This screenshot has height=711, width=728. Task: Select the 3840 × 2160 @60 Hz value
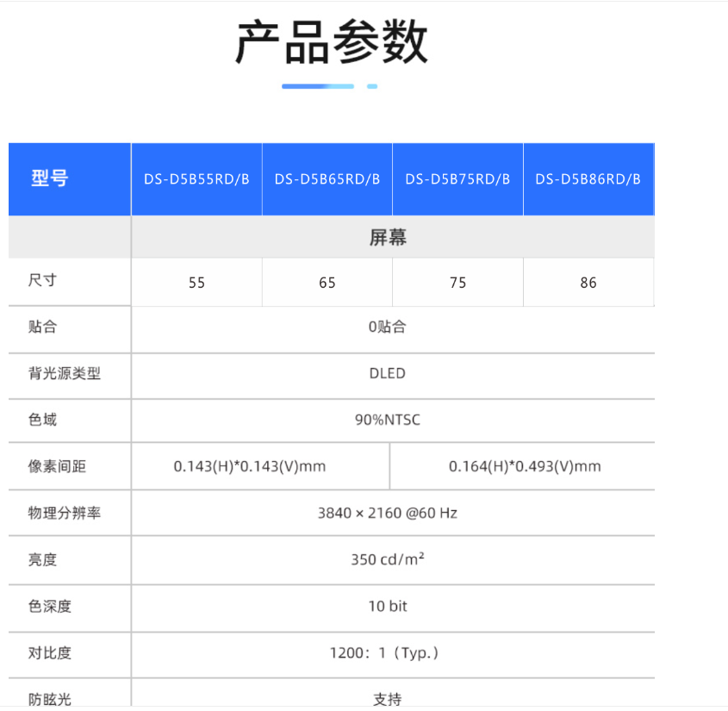[387, 513]
